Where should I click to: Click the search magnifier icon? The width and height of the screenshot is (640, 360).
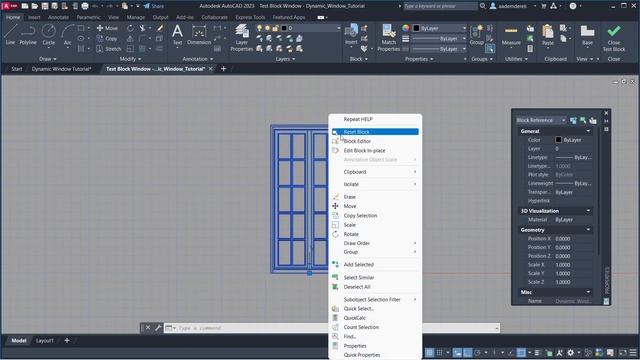(482, 6)
